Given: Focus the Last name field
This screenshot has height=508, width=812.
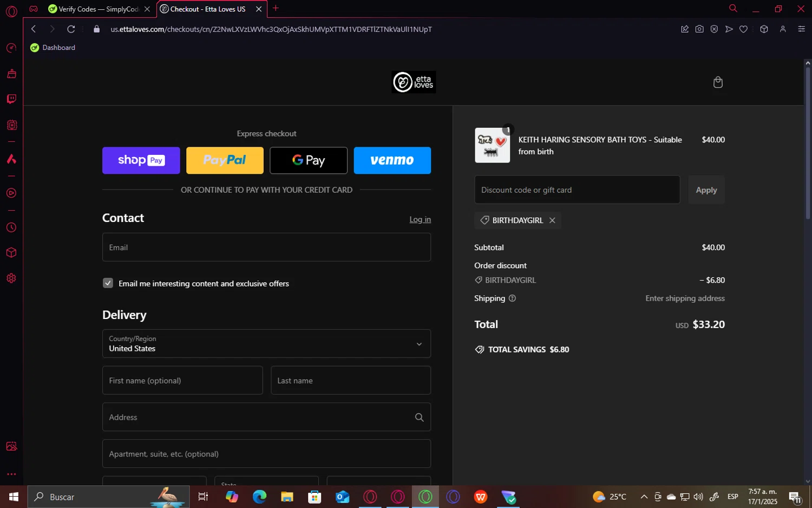Looking at the screenshot, I should point(351,381).
